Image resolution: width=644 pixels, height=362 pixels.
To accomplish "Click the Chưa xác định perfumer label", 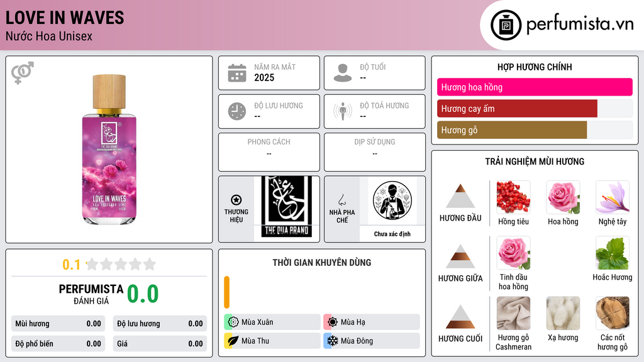I will coord(392,234).
